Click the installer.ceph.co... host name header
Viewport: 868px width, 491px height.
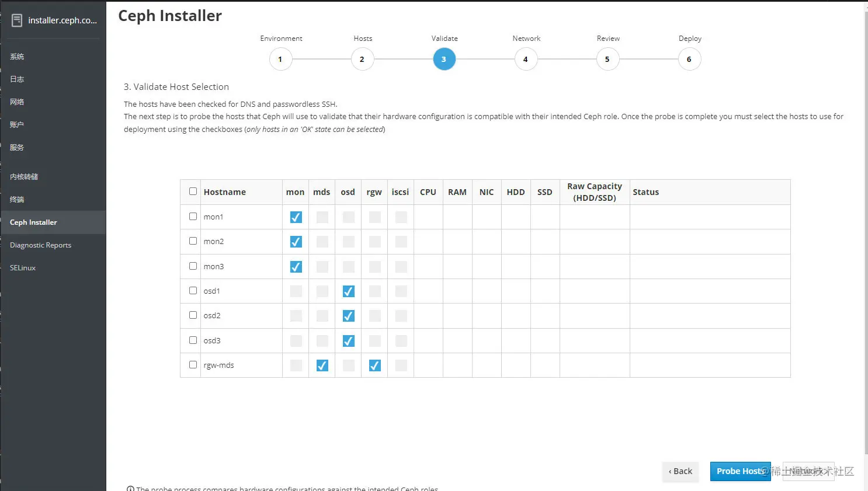point(63,20)
